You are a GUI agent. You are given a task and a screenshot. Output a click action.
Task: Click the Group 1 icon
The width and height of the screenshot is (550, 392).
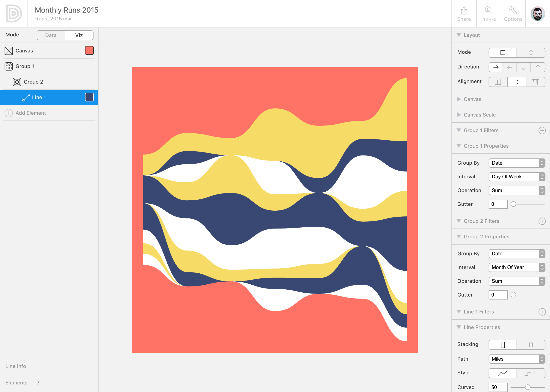tap(9, 66)
